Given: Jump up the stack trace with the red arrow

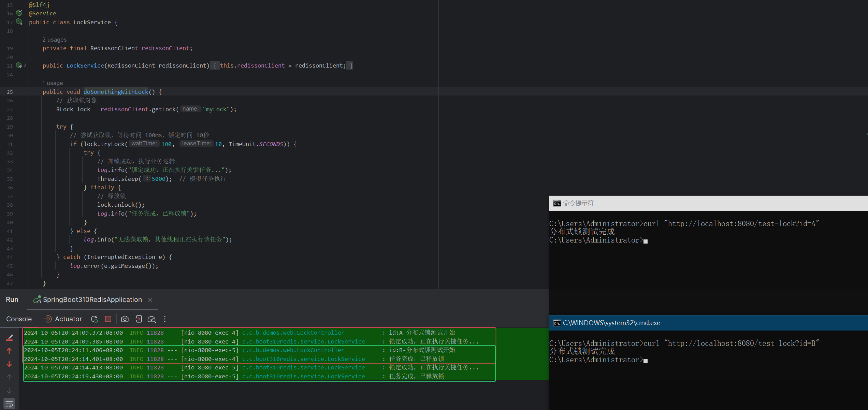Looking at the screenshot, I should coord(9,351).
